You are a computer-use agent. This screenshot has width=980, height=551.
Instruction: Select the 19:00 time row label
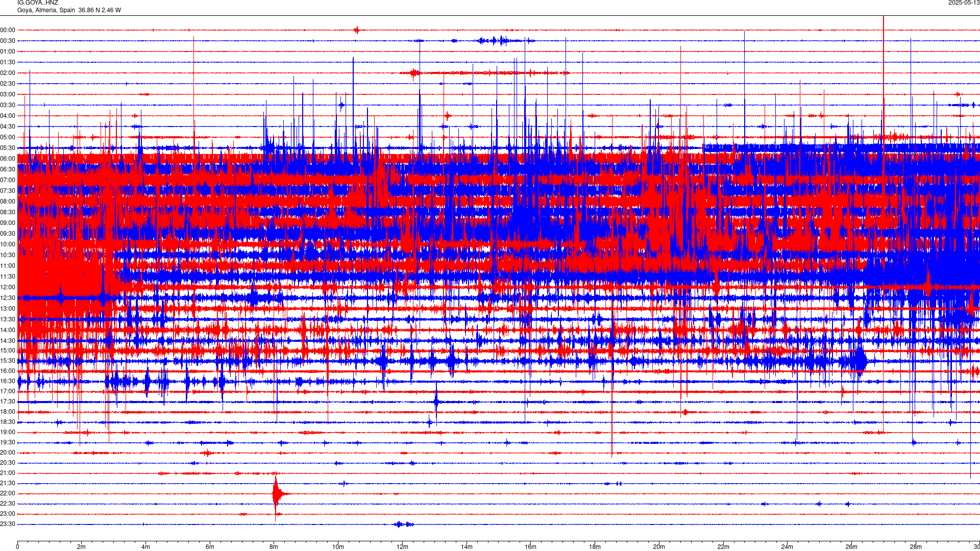(8, 432)
